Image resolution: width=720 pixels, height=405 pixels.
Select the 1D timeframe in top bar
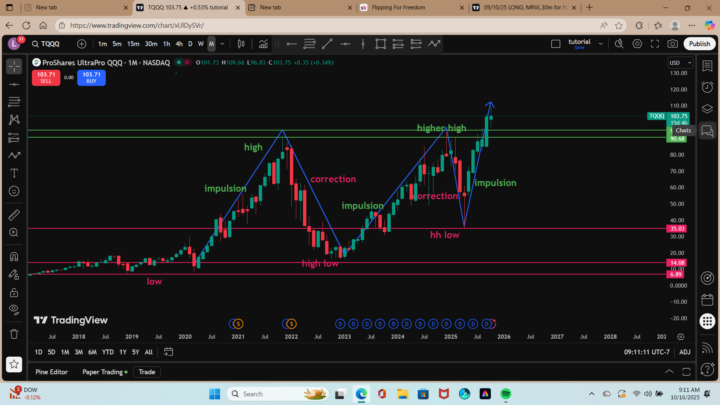coord(191,44)
